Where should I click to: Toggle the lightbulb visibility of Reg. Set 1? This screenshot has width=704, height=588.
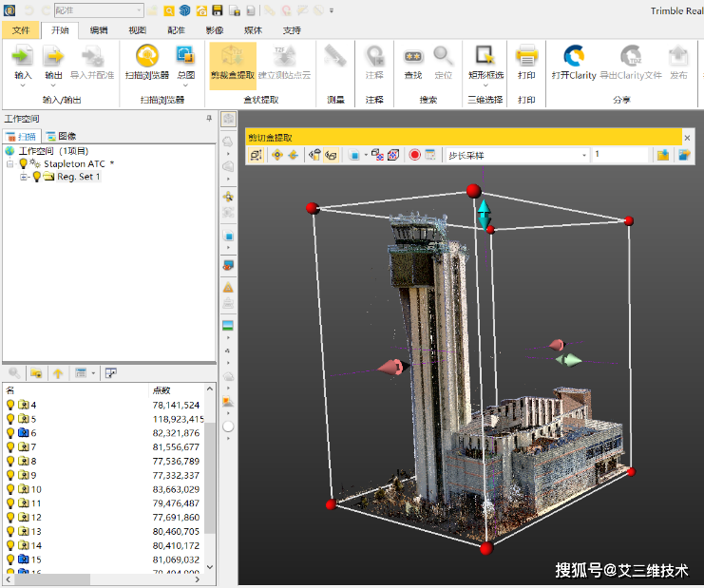(x=37, y=177)
